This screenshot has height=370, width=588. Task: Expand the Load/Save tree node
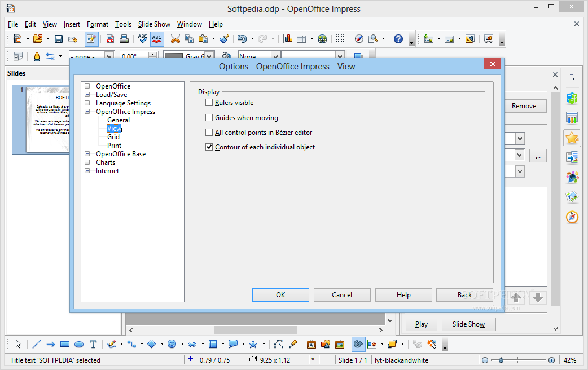(87, 94)
